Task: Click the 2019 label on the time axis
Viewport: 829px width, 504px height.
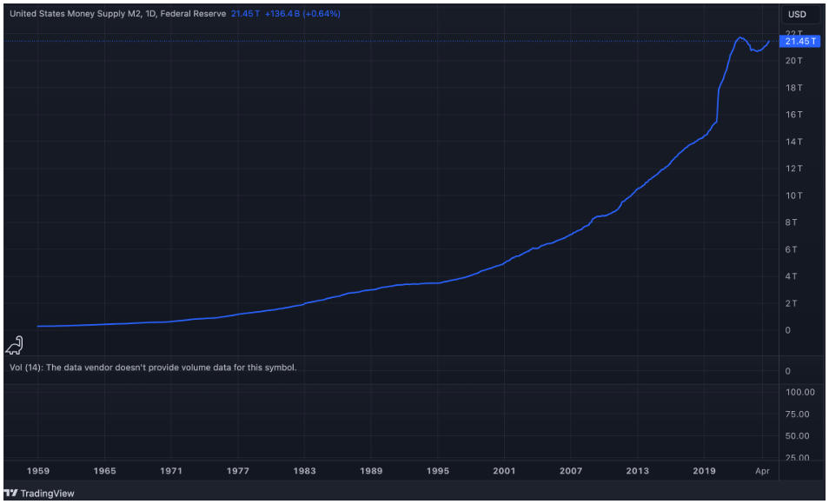Action: click(704, 471)
